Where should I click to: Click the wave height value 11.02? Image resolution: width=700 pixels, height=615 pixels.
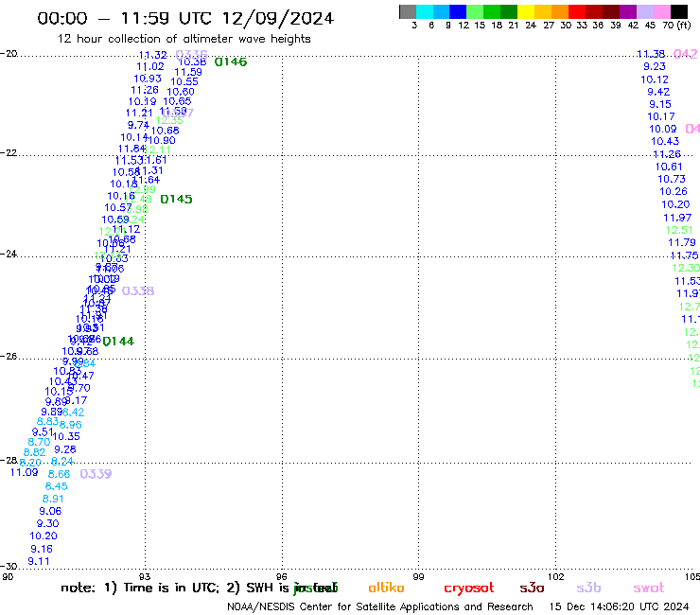(x=150, y=66)
